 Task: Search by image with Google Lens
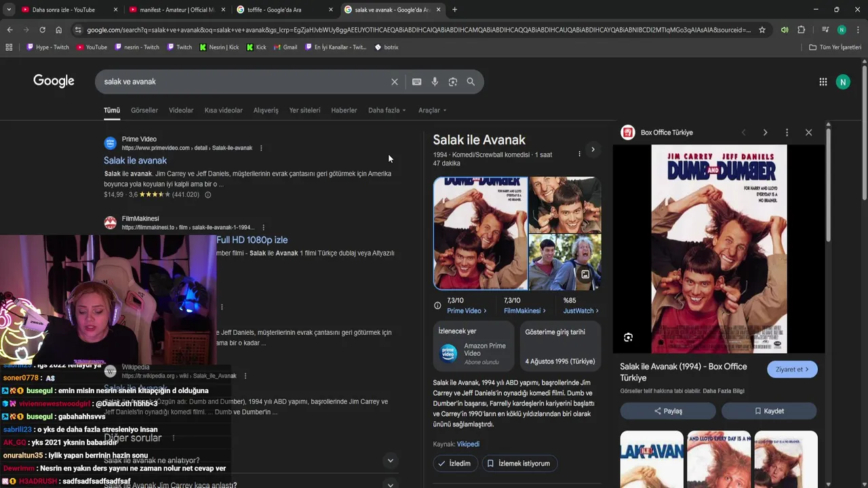pyautogui.click(x=453, y=82)
